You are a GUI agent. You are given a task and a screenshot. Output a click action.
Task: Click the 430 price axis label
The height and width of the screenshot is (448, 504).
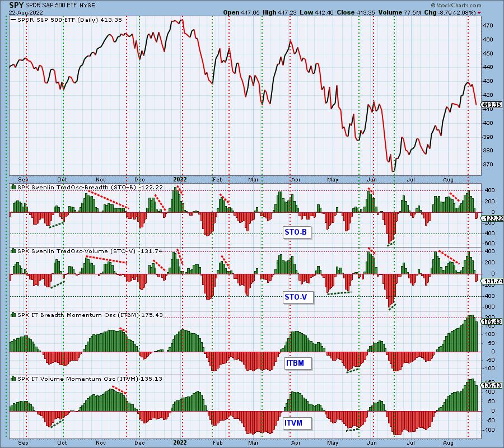click(x=488, y=81)
